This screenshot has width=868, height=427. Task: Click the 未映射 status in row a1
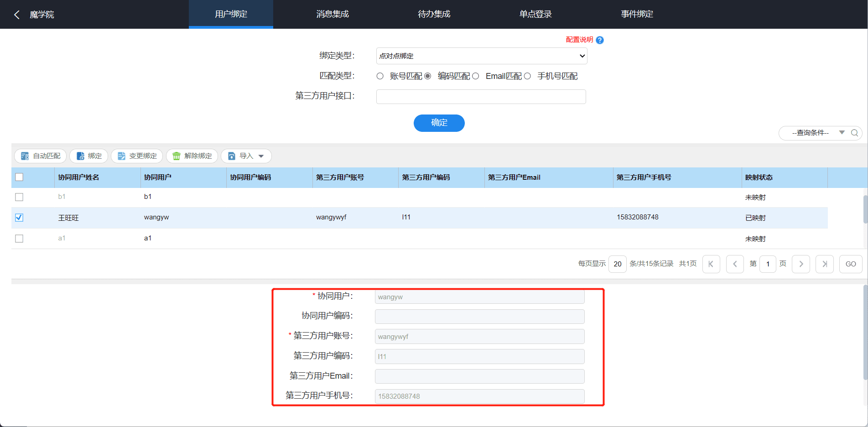point(755,239)
